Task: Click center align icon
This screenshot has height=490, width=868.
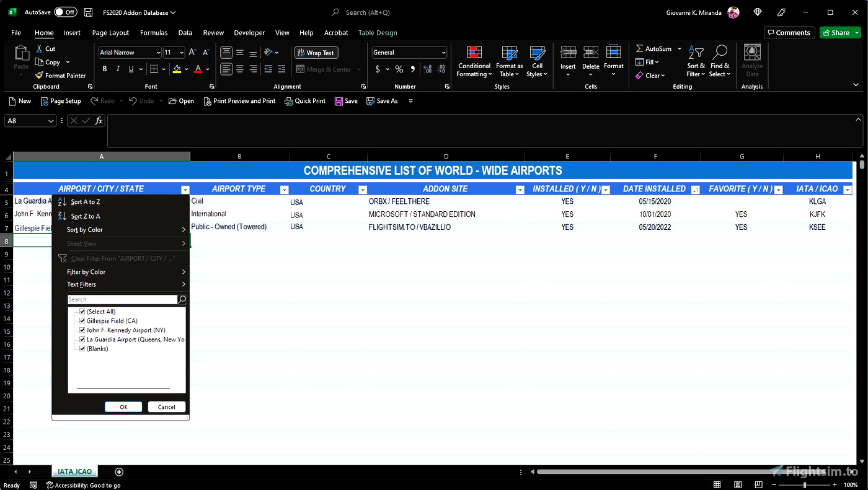Action: [x=240, y=69]
